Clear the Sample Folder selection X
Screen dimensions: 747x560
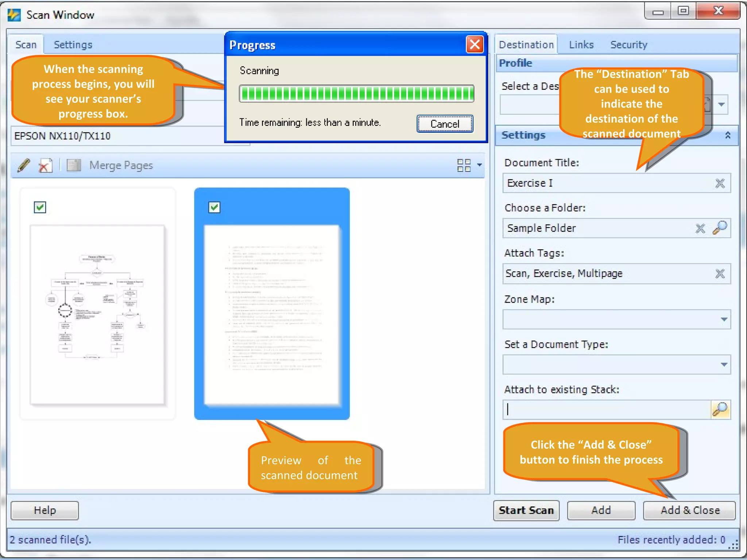click(x=700, y=229)
